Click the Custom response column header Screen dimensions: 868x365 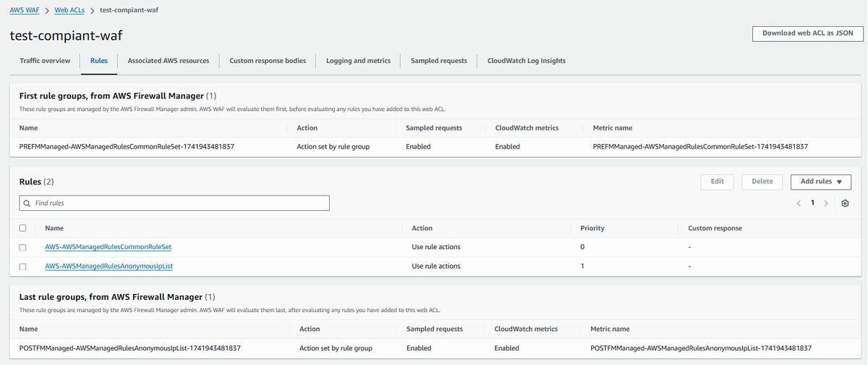715,228
